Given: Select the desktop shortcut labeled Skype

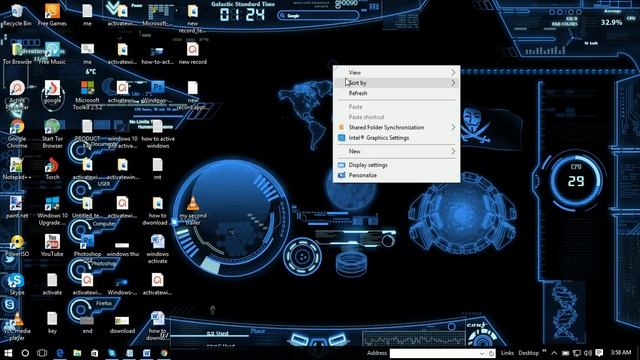Looking at the screenshot, I should (x=17, y=284).
